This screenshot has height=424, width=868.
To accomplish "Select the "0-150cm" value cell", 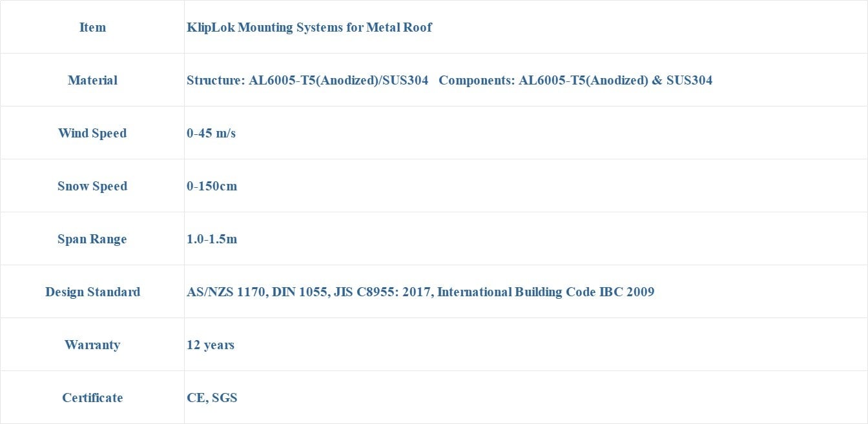I will pyautogui.click(x=212, y=186).
